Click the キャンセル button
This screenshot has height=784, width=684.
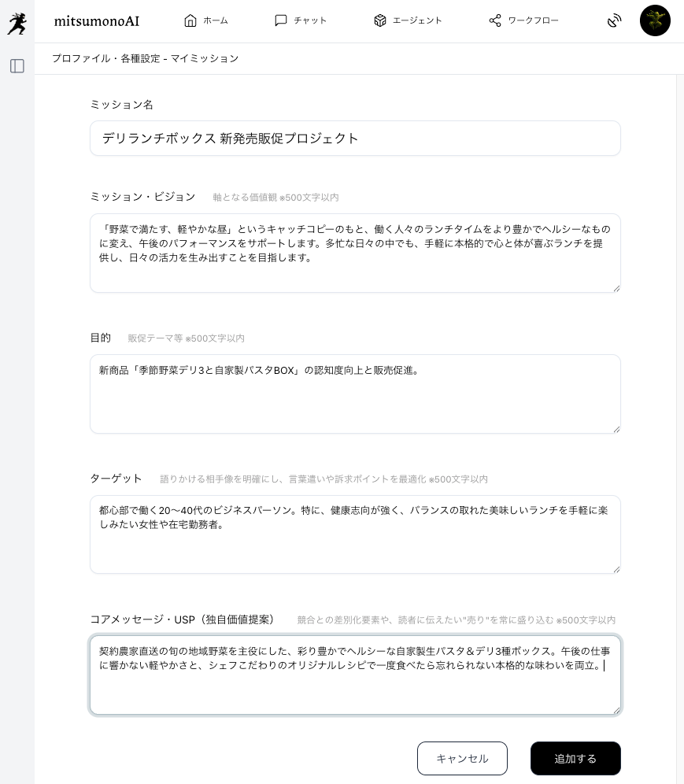click(463, 759)
